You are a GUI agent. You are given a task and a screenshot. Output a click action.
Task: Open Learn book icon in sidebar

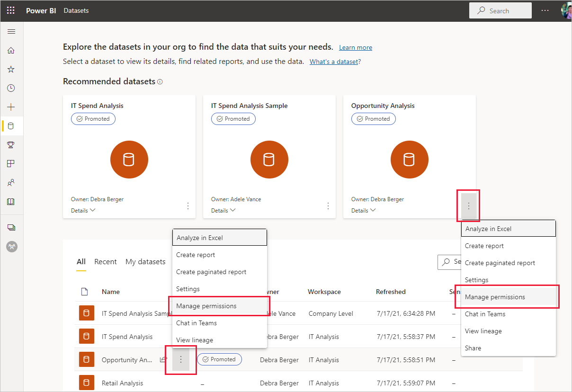pyautogui.click(x=11, y=202)
